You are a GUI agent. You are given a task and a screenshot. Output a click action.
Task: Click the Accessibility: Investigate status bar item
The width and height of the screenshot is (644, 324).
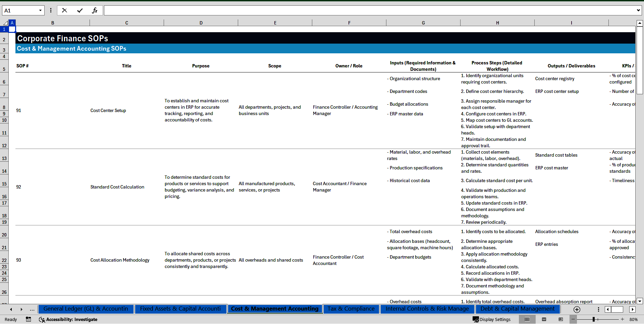[x=68, y=319]
